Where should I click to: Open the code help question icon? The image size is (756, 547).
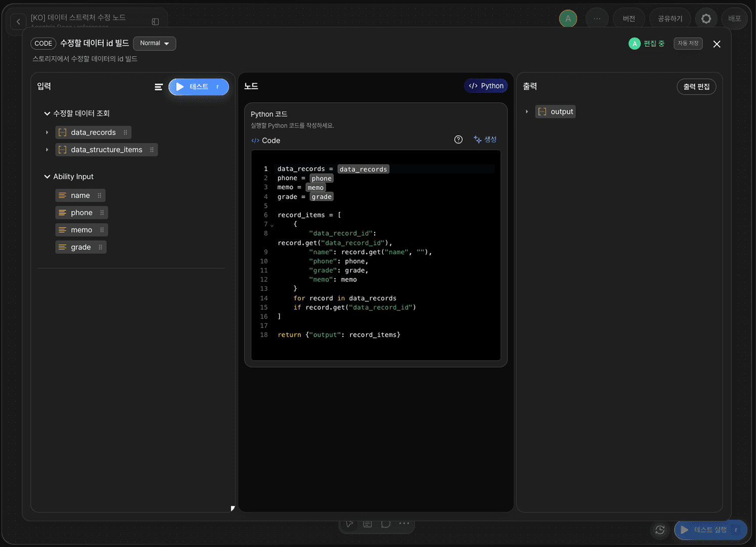click(x=458, y=140)
